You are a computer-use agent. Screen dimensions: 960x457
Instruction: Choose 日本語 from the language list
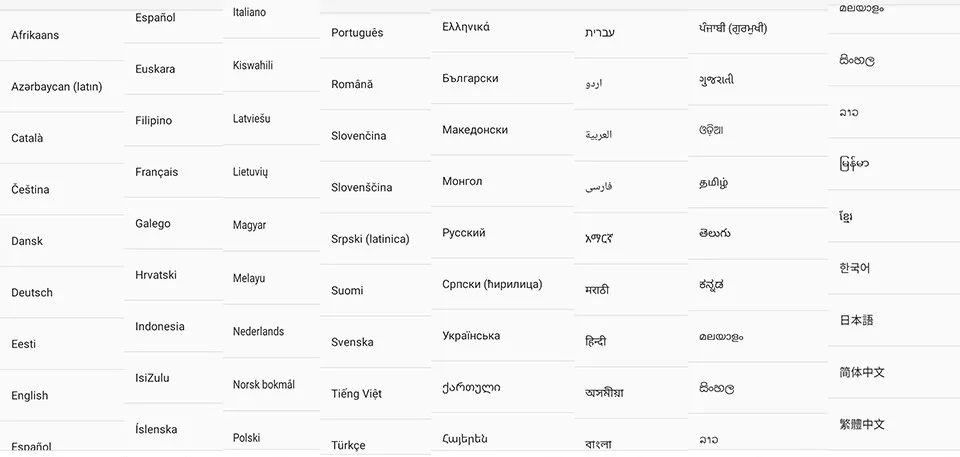[894, 320]
